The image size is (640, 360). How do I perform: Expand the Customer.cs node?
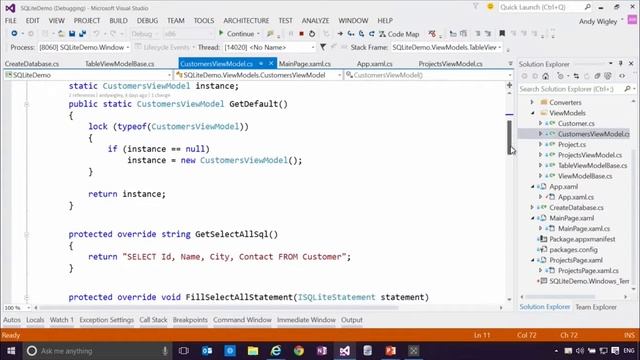point(540,123)
